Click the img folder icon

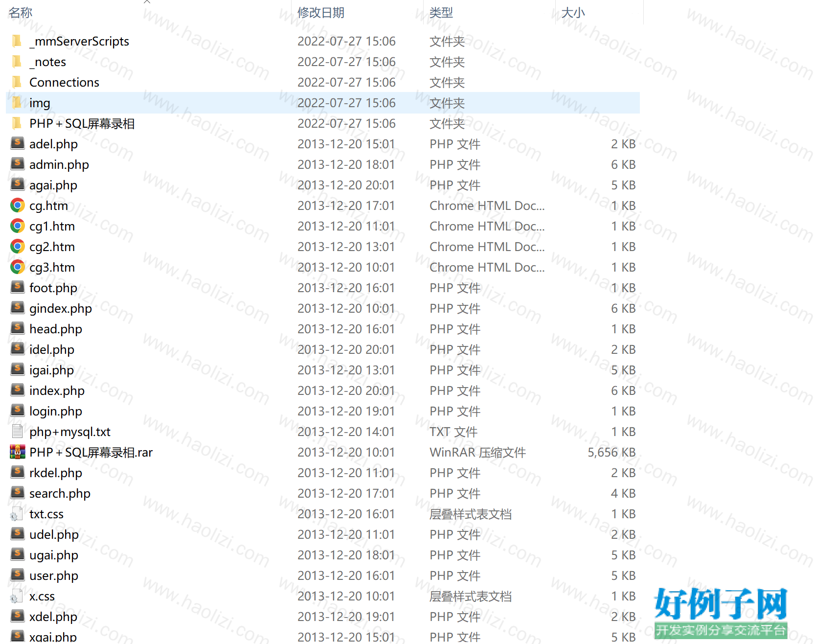click(x=17, y=102)
